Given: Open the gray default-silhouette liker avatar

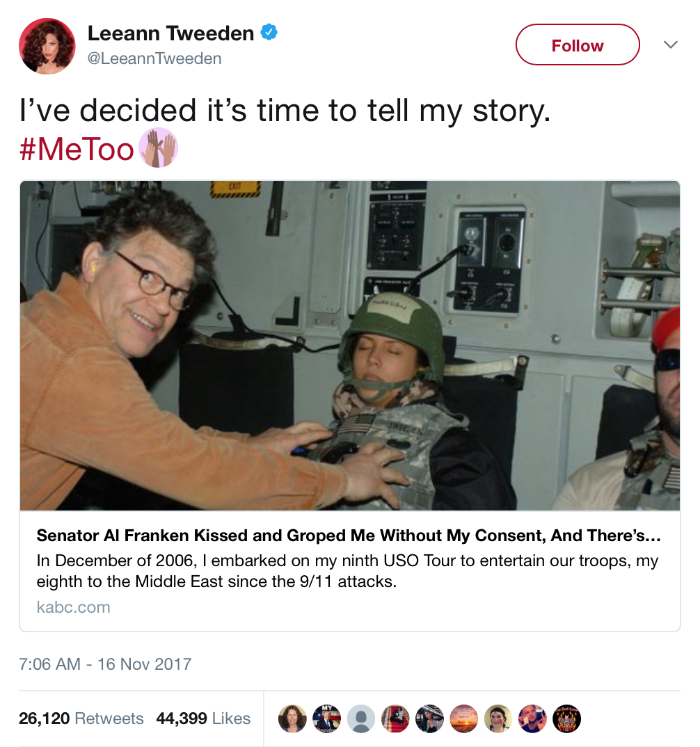Looking at the screenshot, I should pyautogui.click(x=360, y=718).
